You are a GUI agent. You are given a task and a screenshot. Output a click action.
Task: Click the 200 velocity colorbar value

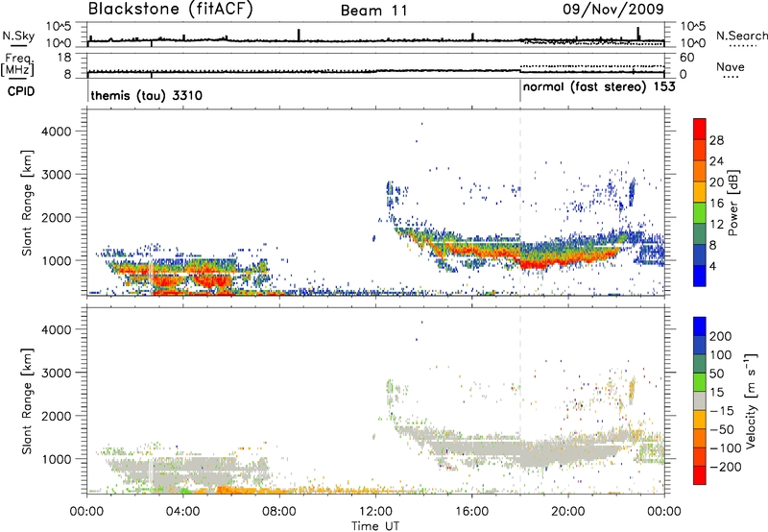(721, 336)
